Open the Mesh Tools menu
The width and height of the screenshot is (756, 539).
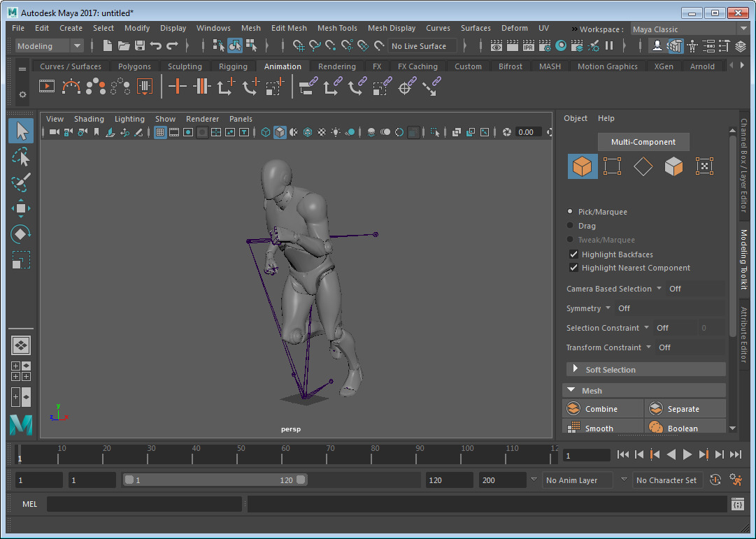coord(337,28)
